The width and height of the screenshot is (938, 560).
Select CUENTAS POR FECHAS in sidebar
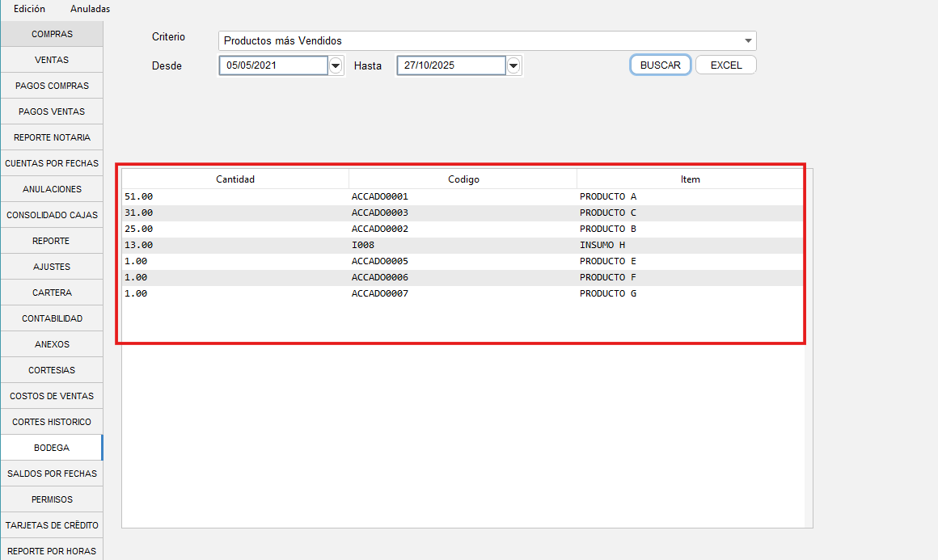52,163
